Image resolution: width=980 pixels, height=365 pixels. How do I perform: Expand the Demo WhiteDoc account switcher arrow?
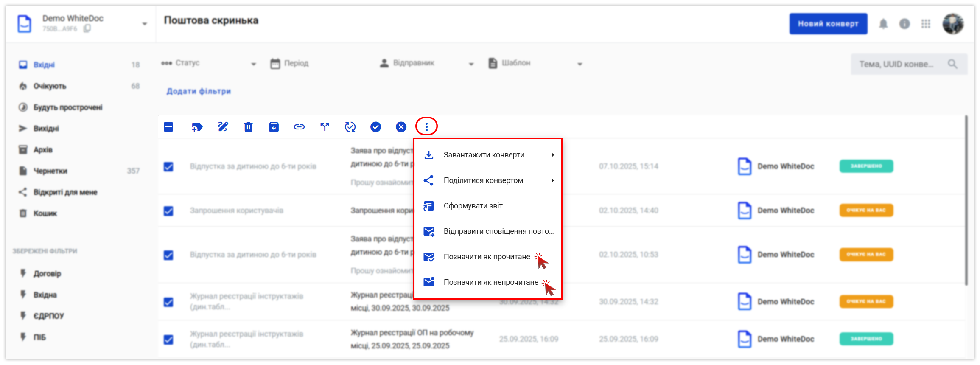[145, 24]
